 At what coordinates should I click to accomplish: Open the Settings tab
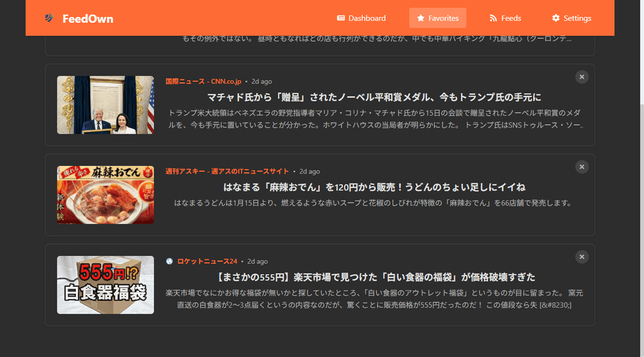pos(572,18)
